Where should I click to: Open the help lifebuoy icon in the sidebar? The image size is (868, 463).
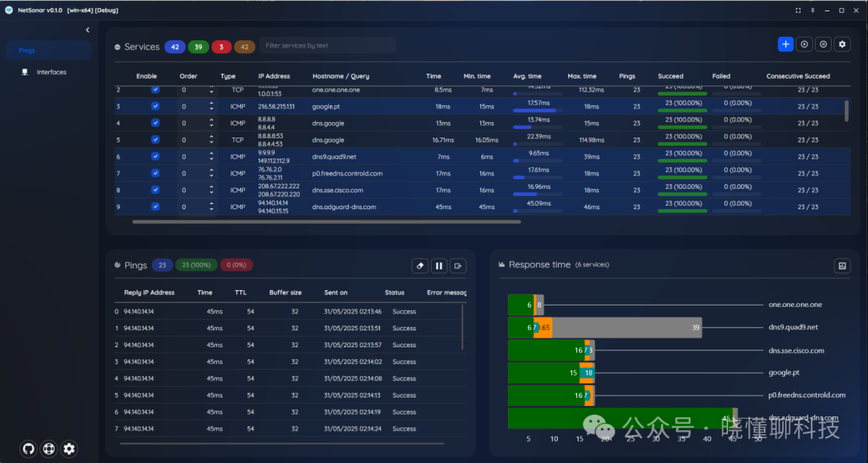(50, 449)
